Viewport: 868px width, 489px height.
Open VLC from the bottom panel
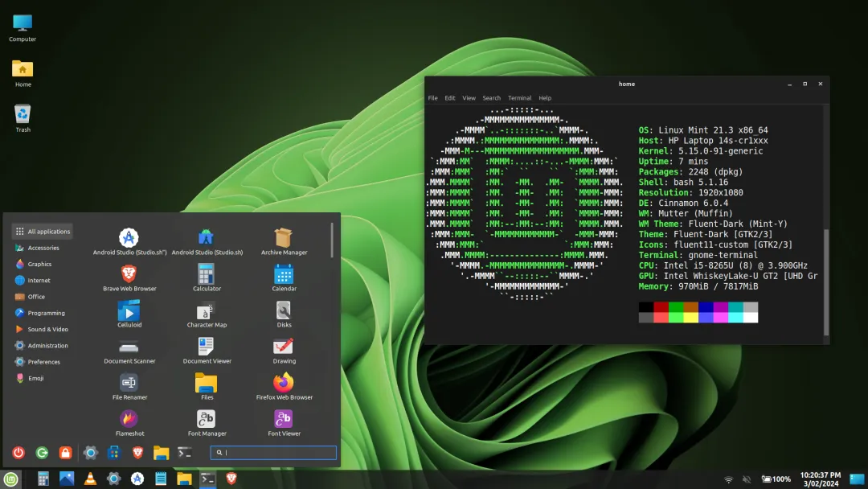tap(90, 479)
